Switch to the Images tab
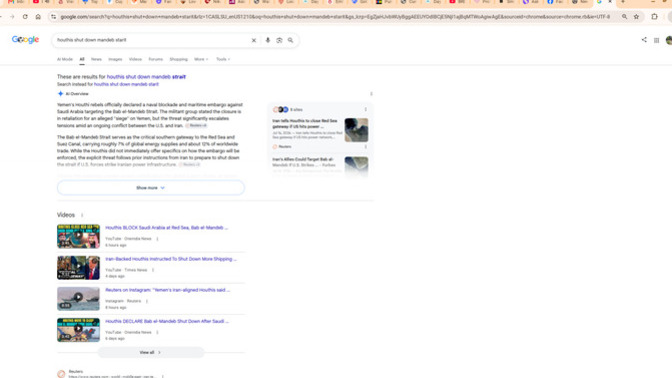Viewport: 672px width, 378px height. coord(115,59)
